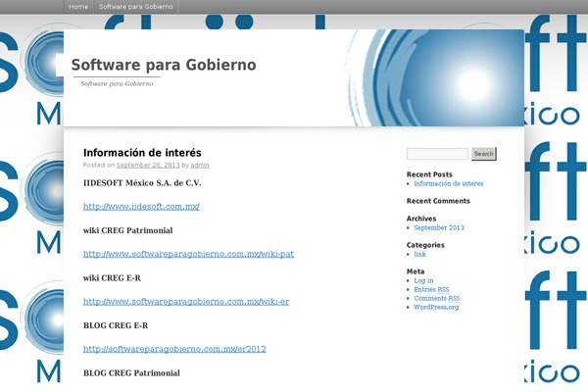Open the er2012 blog URL link
Viewport: 588px width, 392px height.
(x=174, y=349)
